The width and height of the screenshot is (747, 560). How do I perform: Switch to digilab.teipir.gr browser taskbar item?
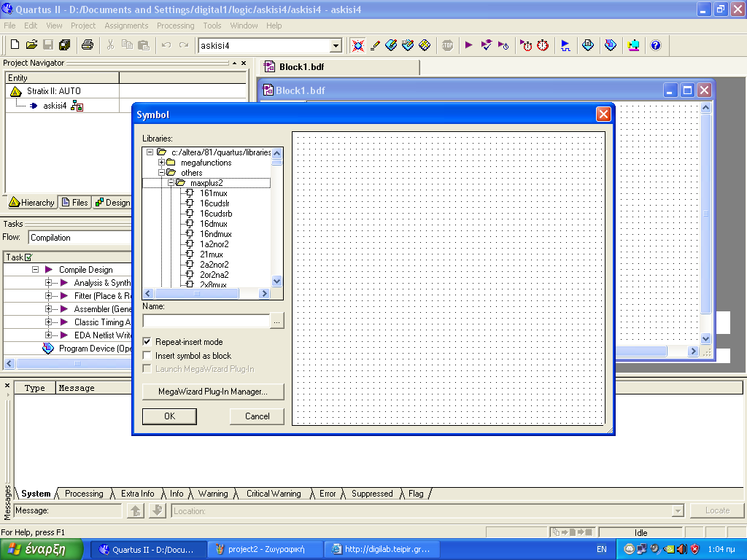382,549
